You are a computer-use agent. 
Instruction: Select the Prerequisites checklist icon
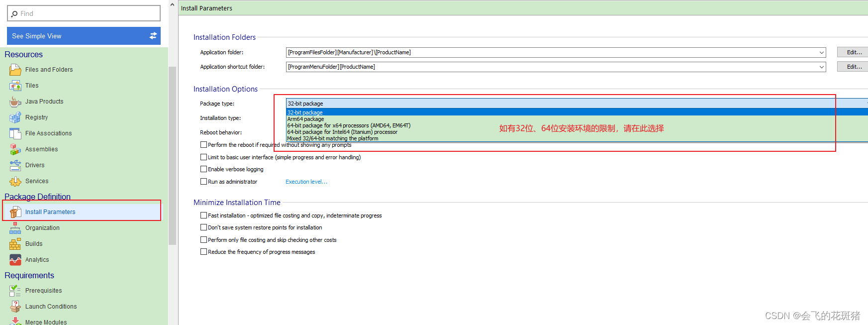point(15,291)
